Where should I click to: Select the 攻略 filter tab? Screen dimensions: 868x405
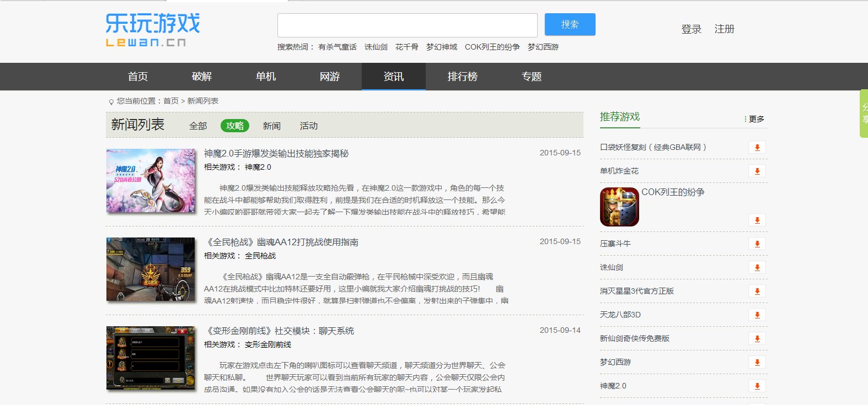(x=235, y=126)
